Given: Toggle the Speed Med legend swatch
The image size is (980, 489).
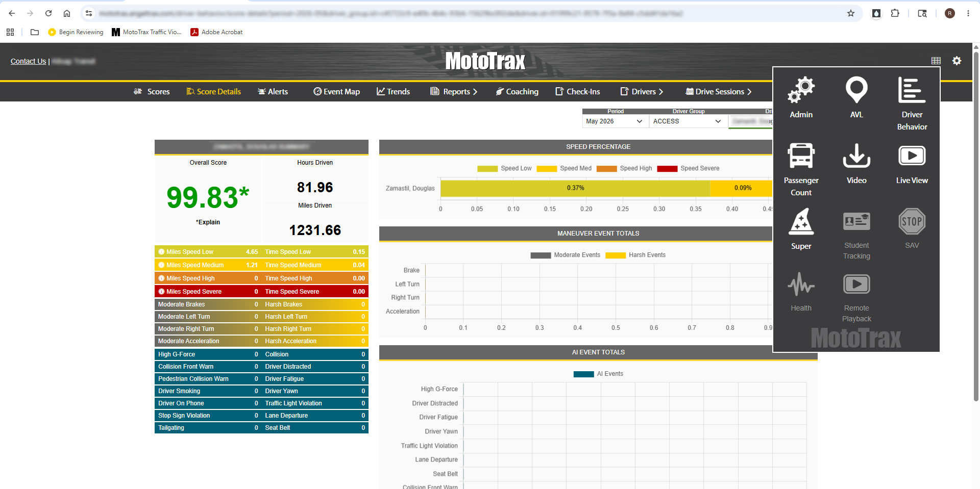Looking at the screenshot, I should pos(546,169).
